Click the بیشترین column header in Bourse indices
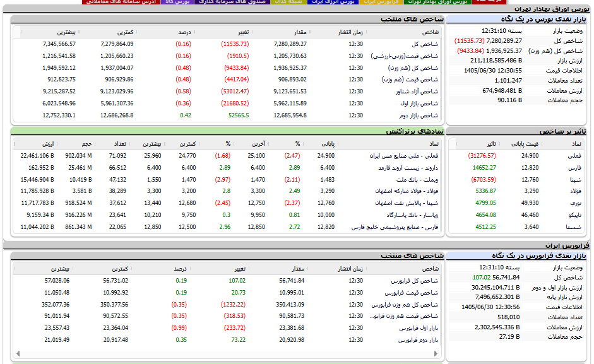The height and width of the screenshot is (364, 594). 66,32
